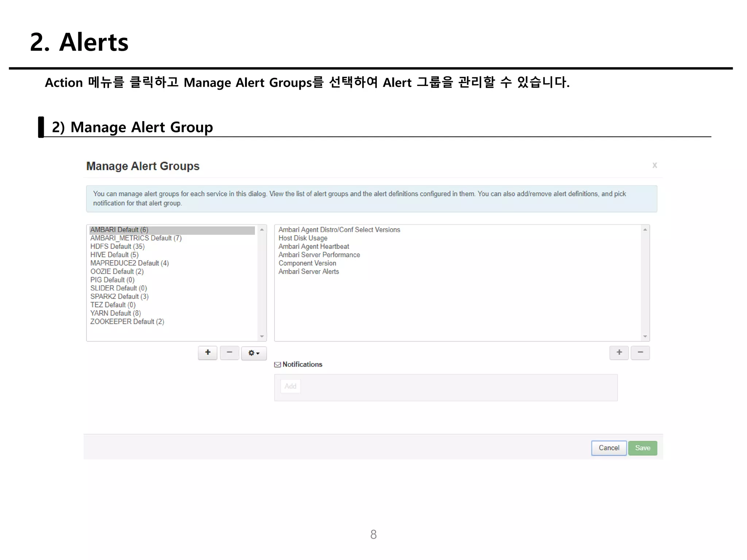
Task: Close the Manage Alert Groups dialog
Action: [x=655, y=165]
